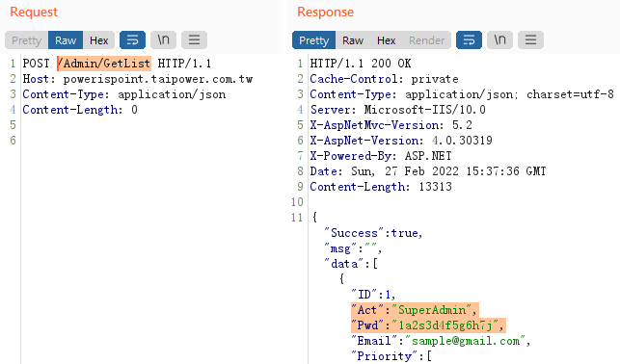Toggle show non-printable characters (\n) in Request pane
The height and width of the screenshot is (364, 620).
coord(163,39)
